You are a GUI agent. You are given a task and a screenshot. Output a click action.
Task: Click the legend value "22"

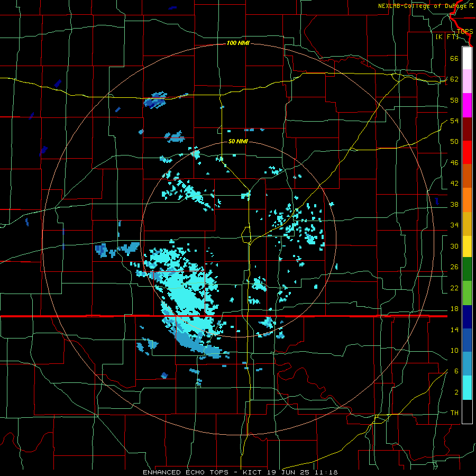(x=454, y=288)
